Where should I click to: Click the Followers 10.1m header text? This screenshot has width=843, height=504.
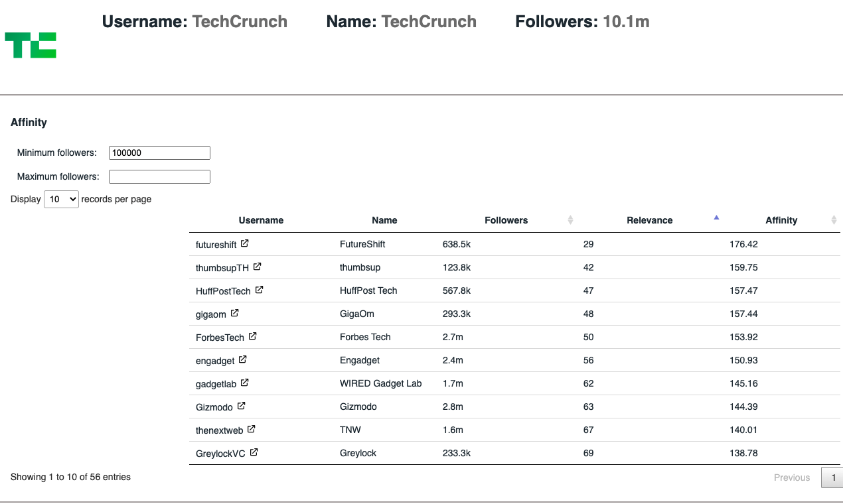pyautogui.click(x=582, y=21)
